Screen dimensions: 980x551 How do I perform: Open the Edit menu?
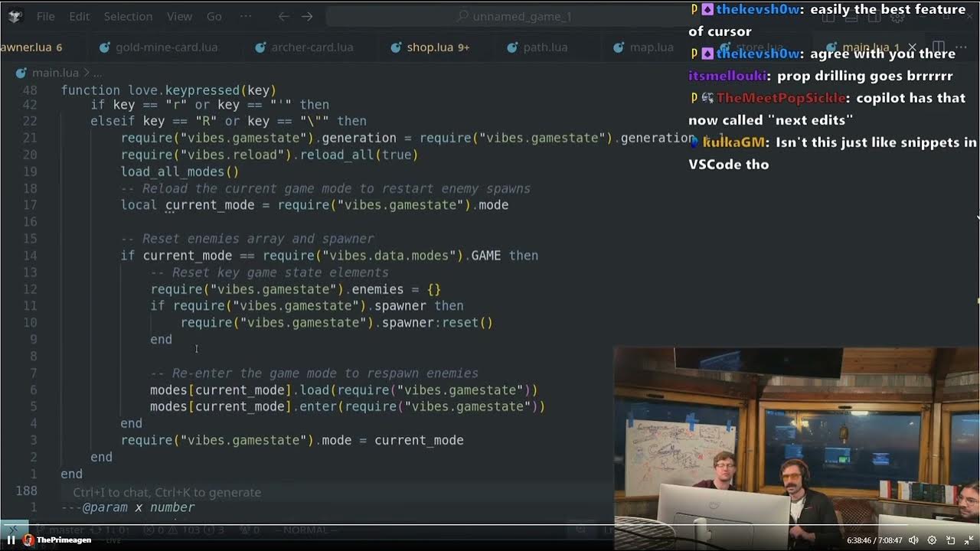(79, 16)
